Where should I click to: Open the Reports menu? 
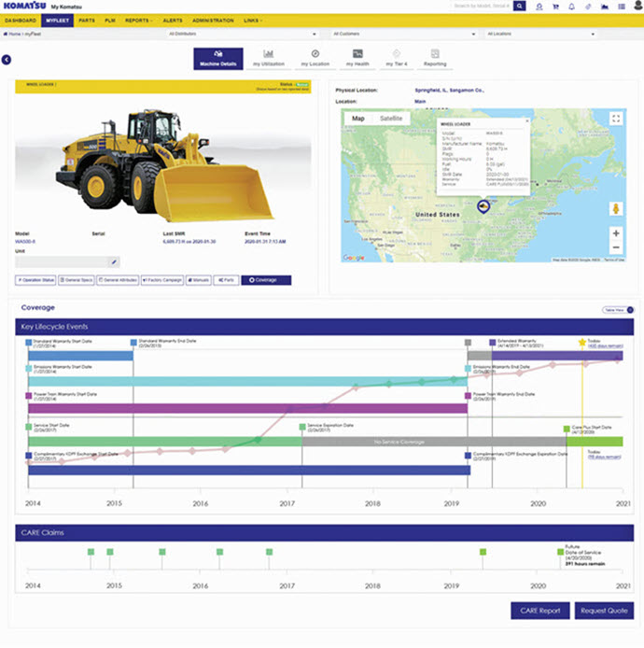(x=139, y=20)
